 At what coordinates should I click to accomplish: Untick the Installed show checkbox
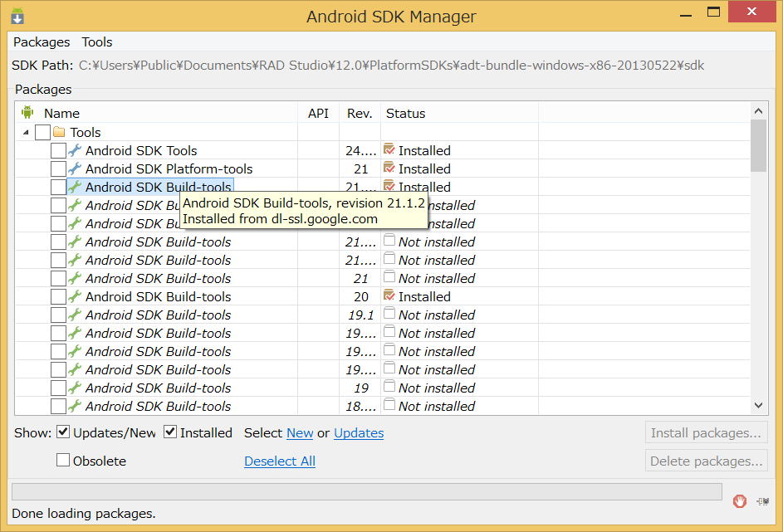(170, 432)
